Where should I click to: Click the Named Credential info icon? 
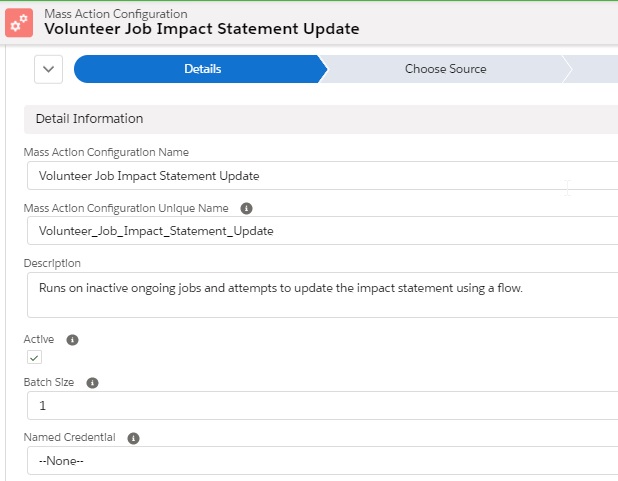[x=133, y=437]
